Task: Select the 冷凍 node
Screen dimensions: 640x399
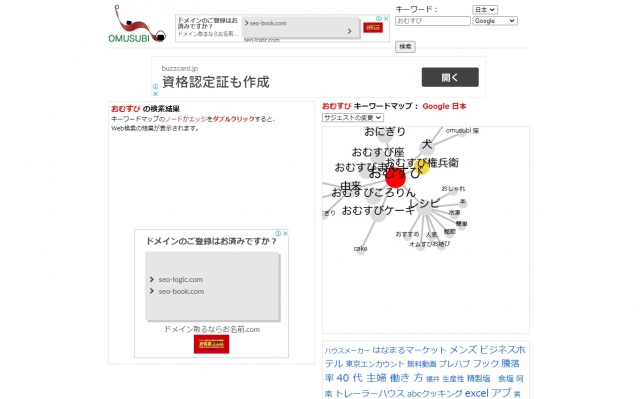Action: coord(454,213)
